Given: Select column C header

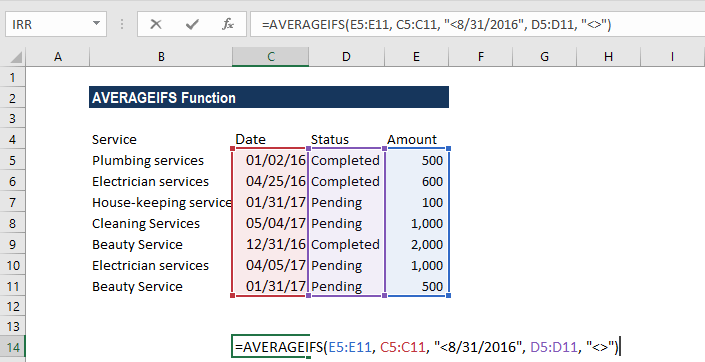Looking at the screenshot, I should pos(270,57).
